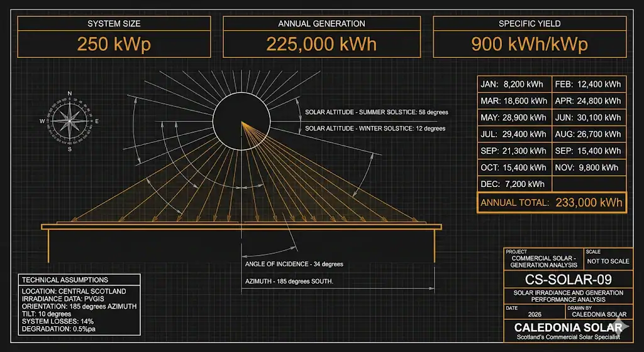Click the DEC: 7,200 kWh cell

pyautogui.click(x=514, y=184)
